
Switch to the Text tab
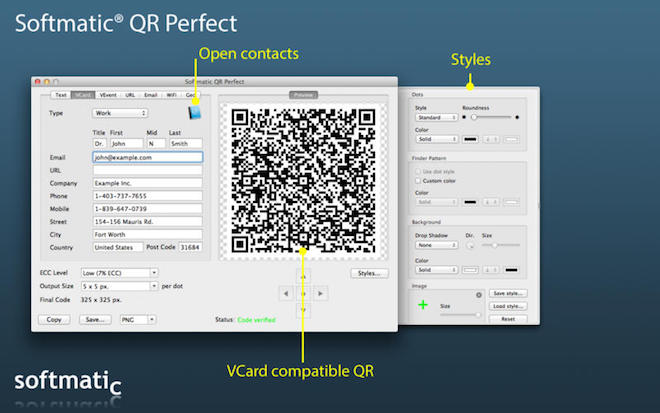pyautogui.click(x=61, y=95)
